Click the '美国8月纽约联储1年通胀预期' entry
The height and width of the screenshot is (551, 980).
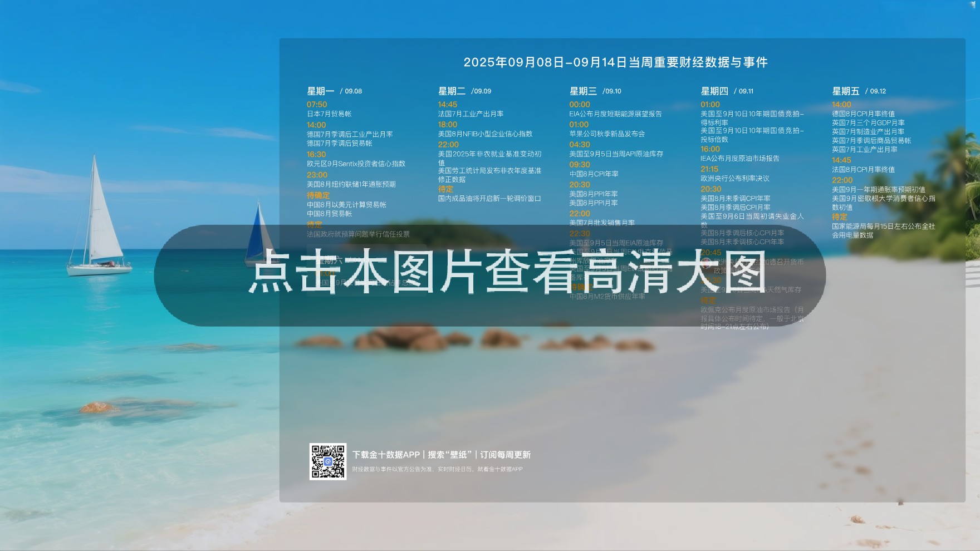pyautogui.click(x=351, y=184)
